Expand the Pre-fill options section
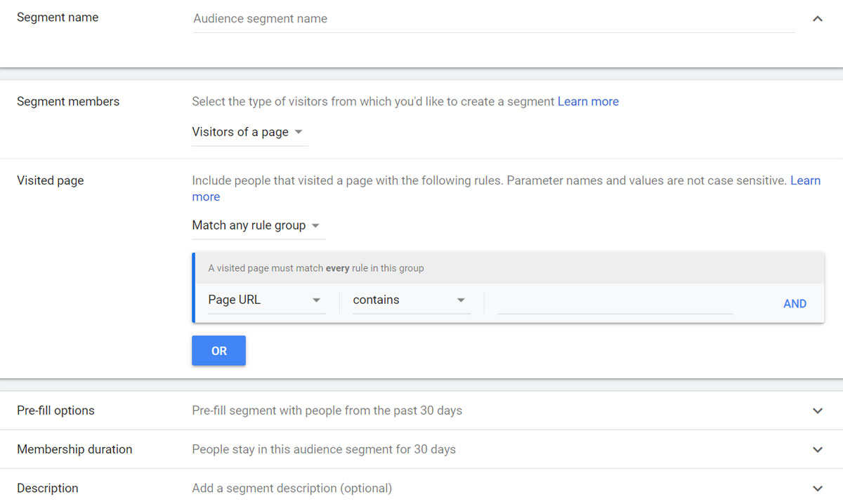Screen dimensions: 843x504 pos(817,411)
